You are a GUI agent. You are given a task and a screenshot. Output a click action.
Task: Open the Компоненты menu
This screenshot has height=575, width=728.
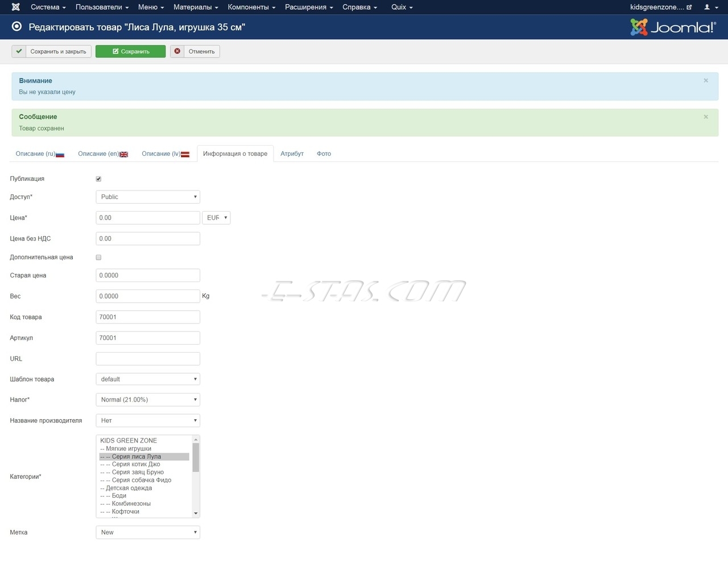(251, 7)
